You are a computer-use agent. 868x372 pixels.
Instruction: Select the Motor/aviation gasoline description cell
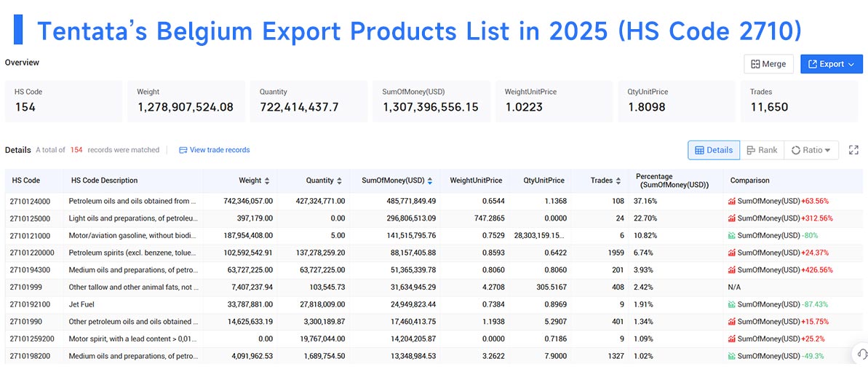(x=133, y=235)
